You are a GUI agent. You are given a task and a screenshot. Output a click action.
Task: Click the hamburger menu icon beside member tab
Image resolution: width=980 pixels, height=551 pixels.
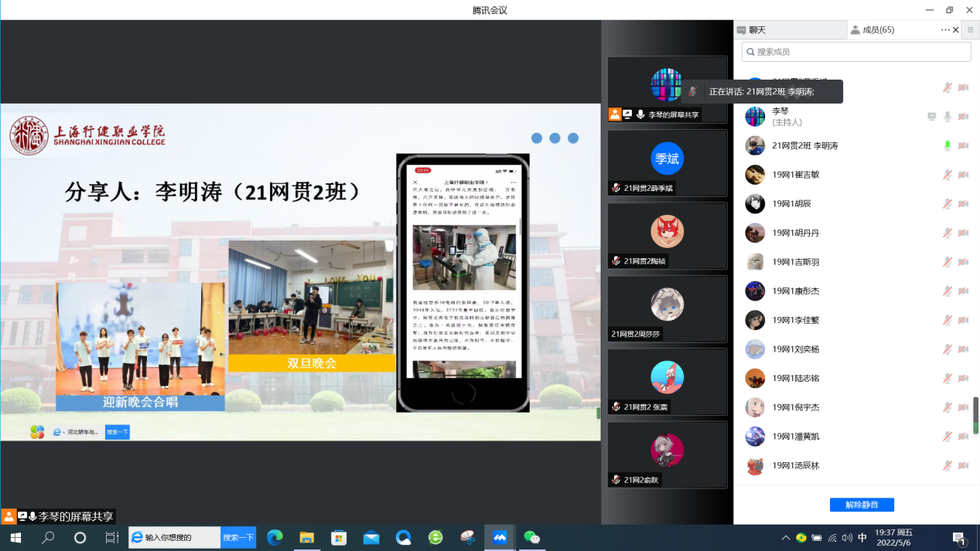coord(970,30)
